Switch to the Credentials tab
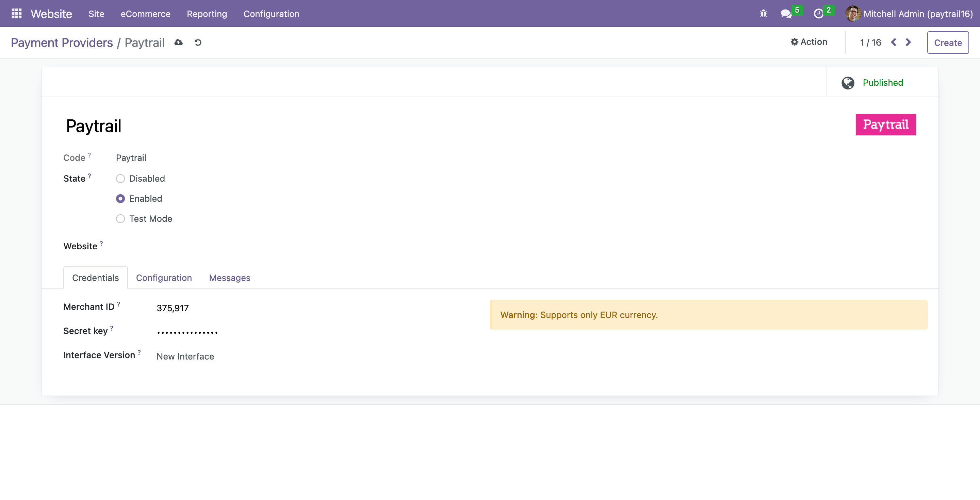980x500 pixels. (x=96, y=278)
